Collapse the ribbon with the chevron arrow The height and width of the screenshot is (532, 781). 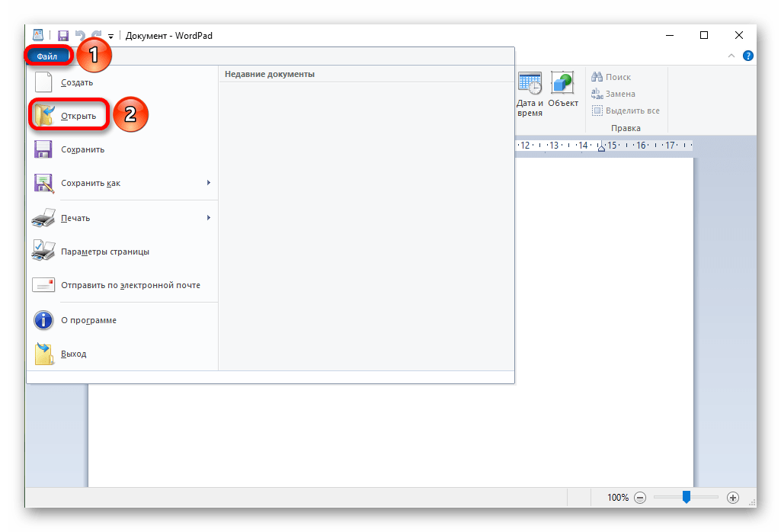tap(731, 56)
